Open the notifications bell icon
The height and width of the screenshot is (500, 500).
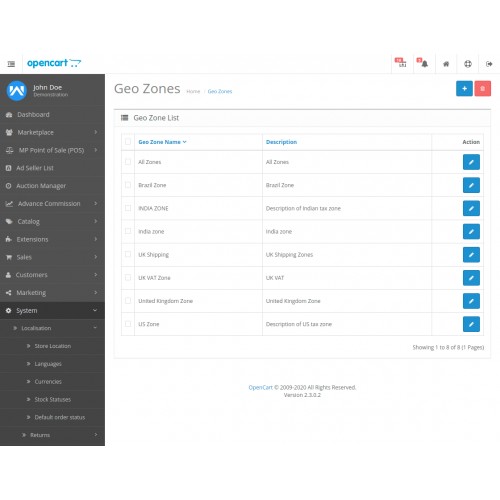(x=423, y=63)
